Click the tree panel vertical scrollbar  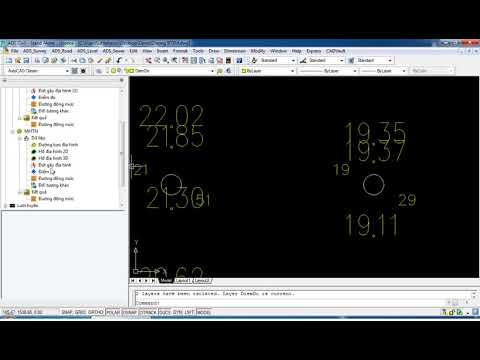click(x=122, y=153)
